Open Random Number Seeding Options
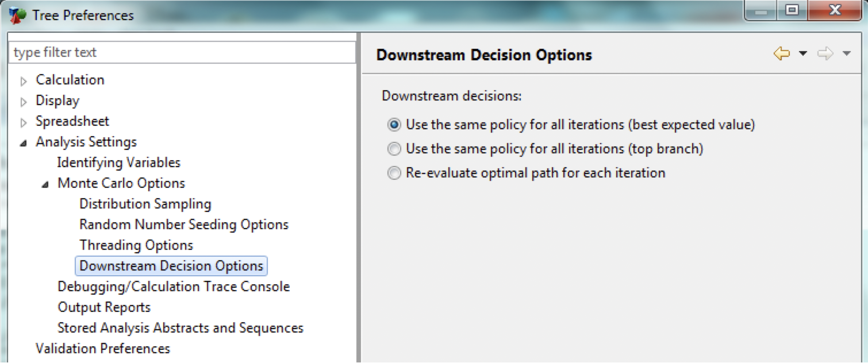The image size is (868, 363). 183,225
